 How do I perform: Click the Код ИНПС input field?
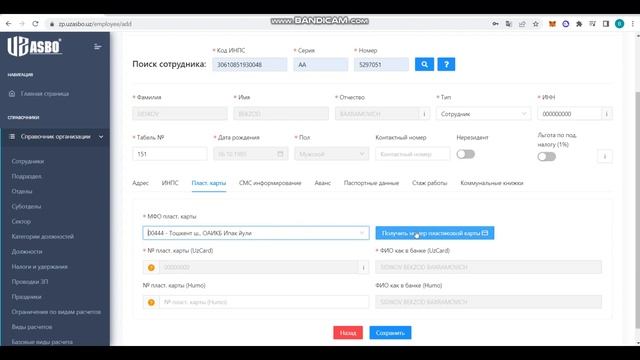pos(249,64)
